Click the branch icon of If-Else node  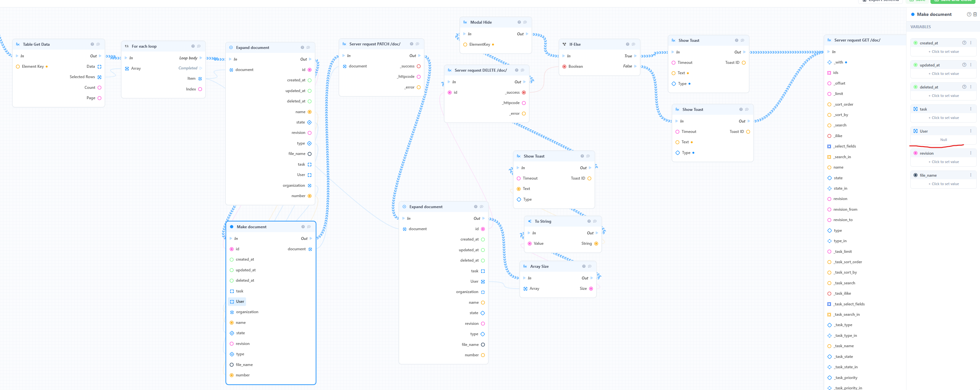(564, 44)
